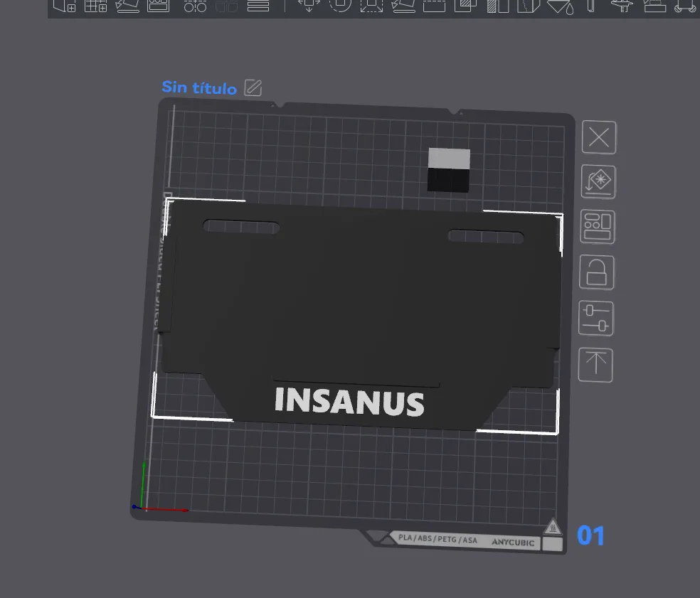Screen dimensions: 700x598
Task: Select the small white-black tower block
Action: pos(449,170)
